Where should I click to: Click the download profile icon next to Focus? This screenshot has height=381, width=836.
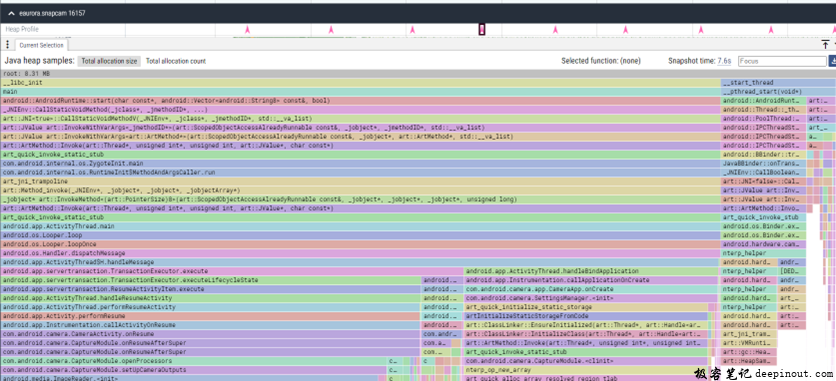[833, 61]
